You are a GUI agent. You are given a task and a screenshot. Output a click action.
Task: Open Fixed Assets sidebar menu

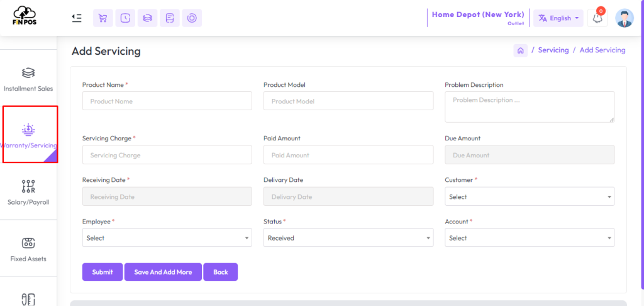[28, 249]
